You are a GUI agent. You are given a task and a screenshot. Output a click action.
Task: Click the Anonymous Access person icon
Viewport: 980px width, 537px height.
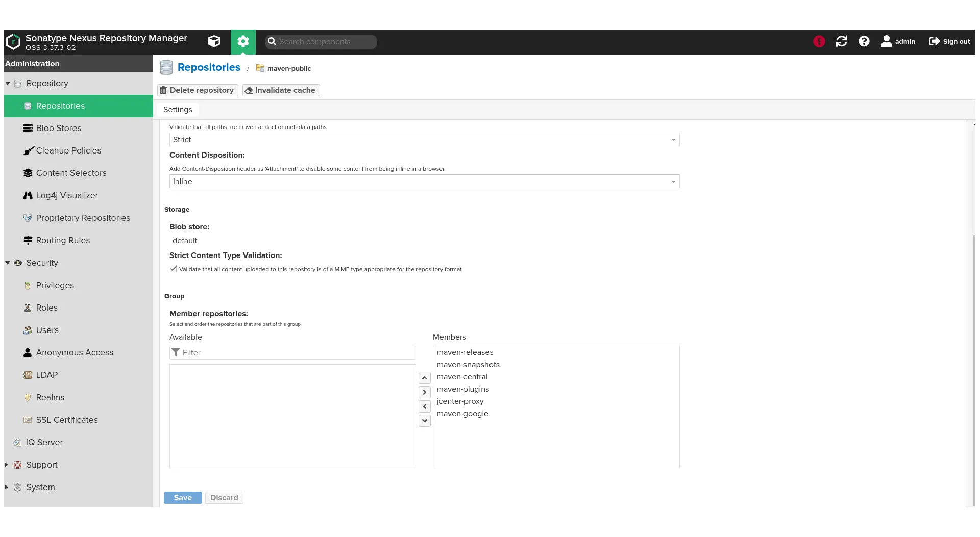pos(28,353)
